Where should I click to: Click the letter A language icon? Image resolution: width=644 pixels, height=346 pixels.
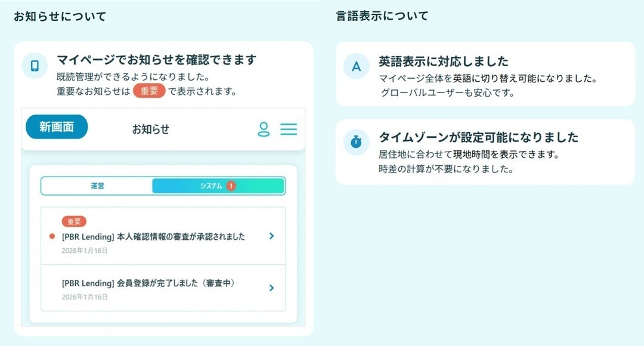click(x=356, y=66)
